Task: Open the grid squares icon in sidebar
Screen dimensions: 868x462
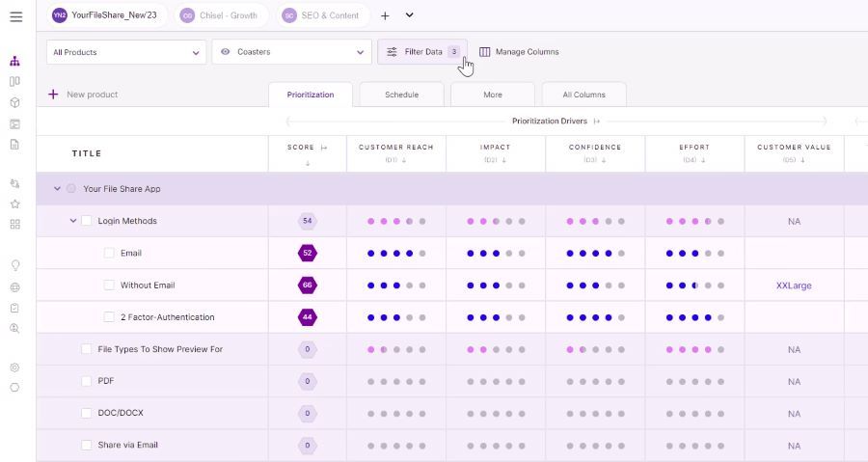Action: [x=14, y=224]
